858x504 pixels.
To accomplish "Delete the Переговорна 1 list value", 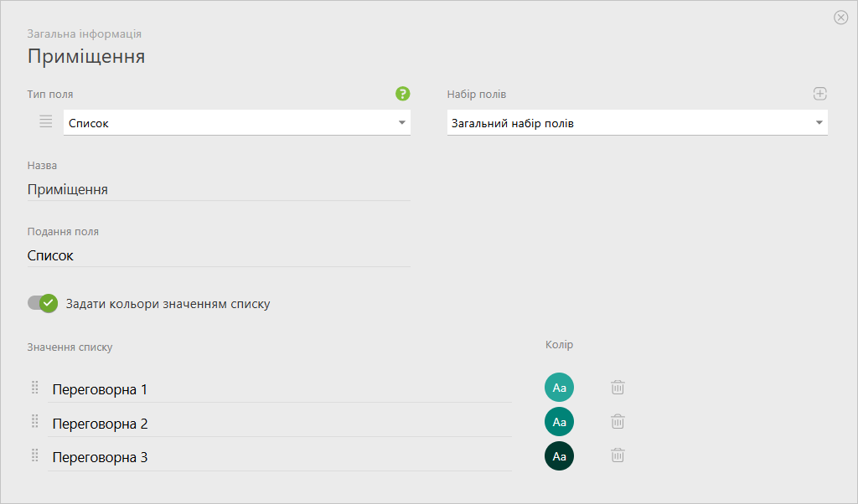I will 618,388.
